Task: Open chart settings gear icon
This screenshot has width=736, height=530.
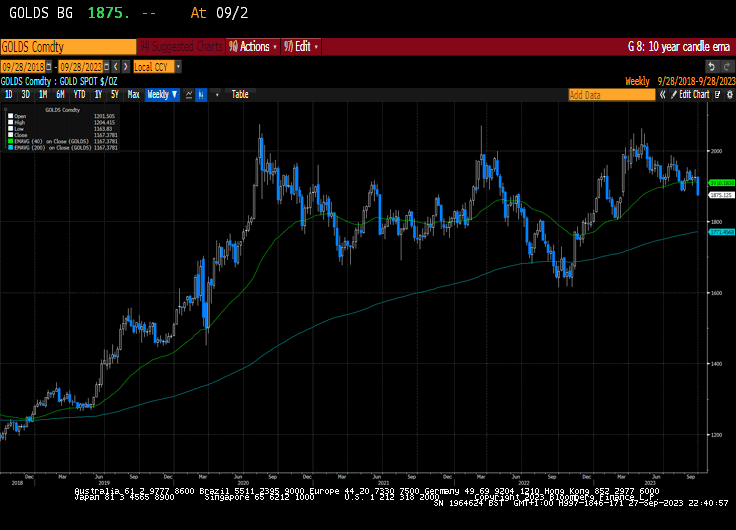Action: pos(729,95)
